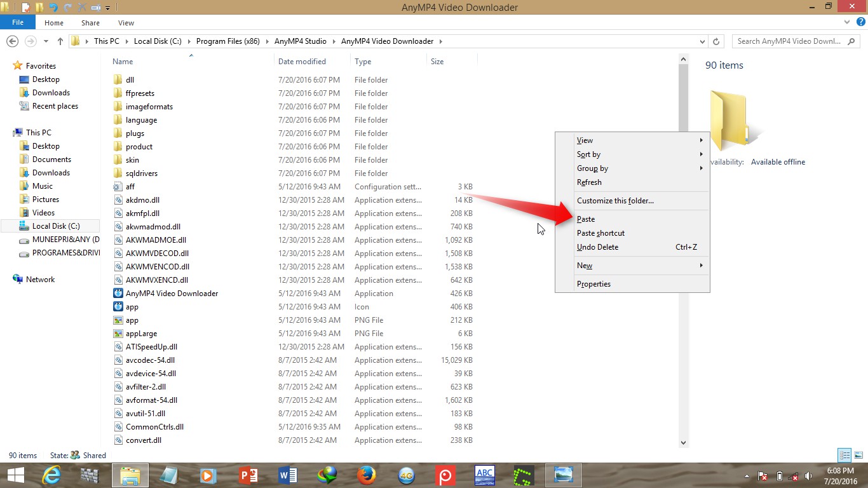Click the Properties quick access toolbar icon
This screenshot has height=488, width=868.
click(x=26, y=8)
